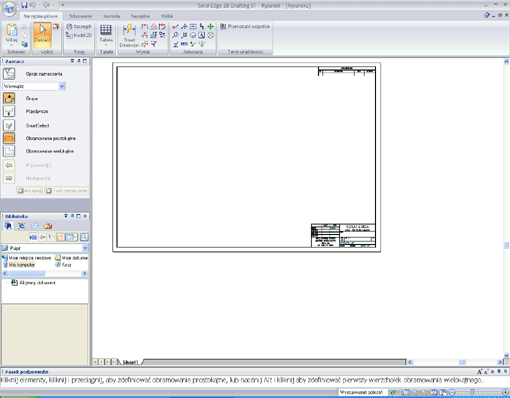The height and width of the screenshot is (398, 510).
Task: Switch to the Szkicowanie ribbon tab
Action: click(80, 16)
